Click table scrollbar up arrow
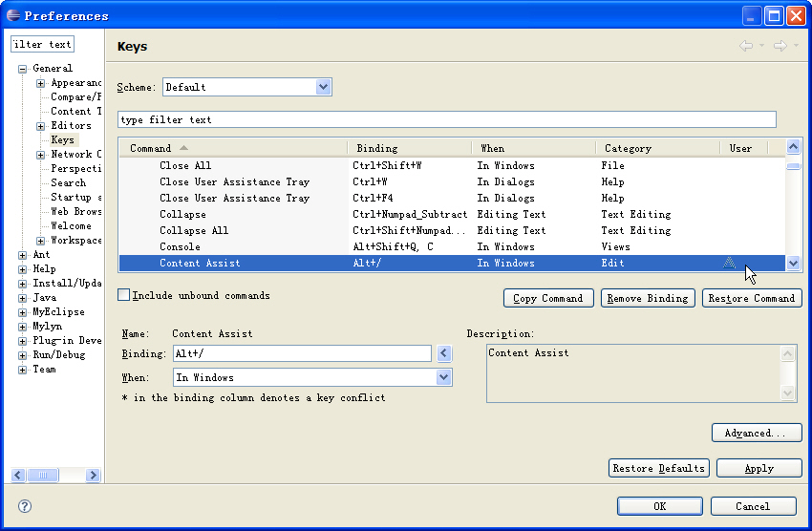 pos(793,146)
